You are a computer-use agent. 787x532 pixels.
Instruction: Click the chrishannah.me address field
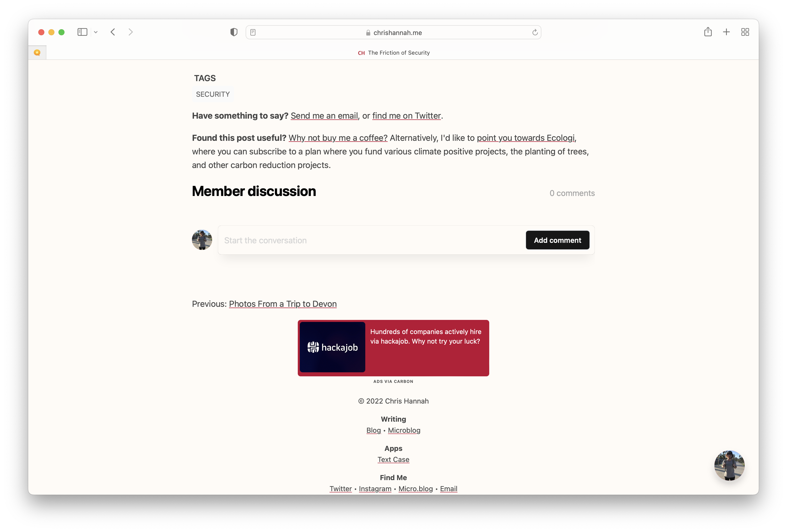click(x=393, y=32)
